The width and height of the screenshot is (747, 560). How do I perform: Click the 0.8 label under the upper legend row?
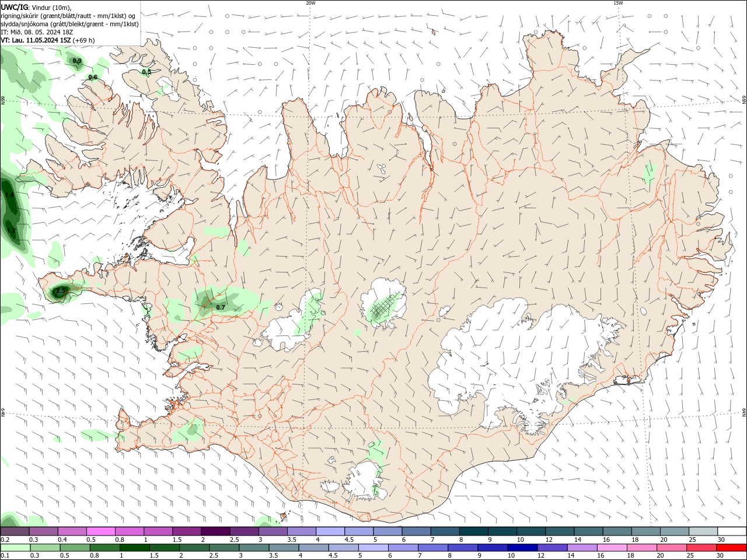[120, 540]
